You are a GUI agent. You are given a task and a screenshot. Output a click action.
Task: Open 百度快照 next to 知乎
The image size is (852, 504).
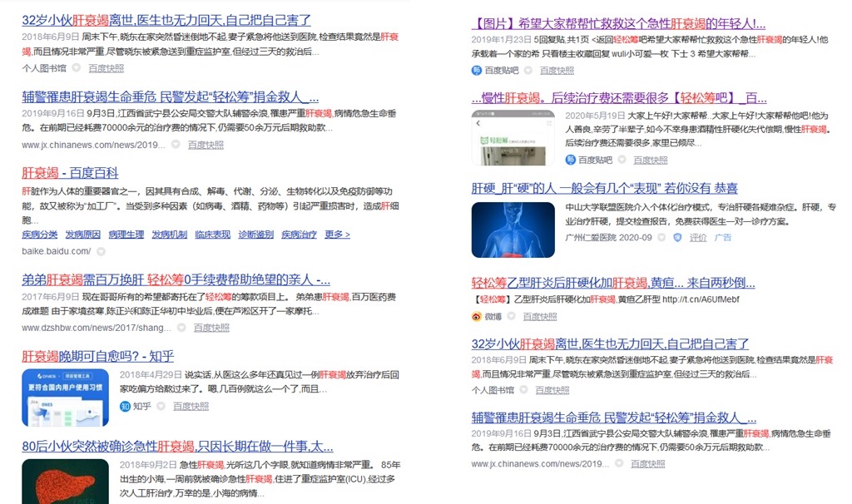tap(191, 406)
